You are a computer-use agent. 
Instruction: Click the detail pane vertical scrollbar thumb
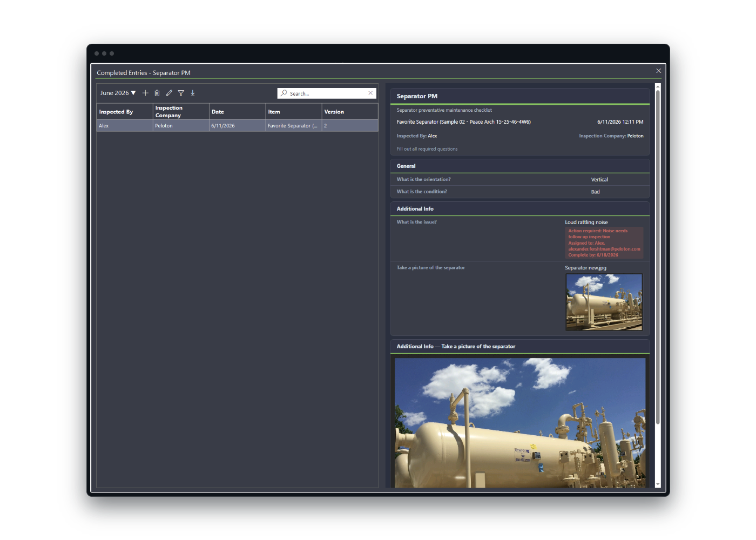658,256
